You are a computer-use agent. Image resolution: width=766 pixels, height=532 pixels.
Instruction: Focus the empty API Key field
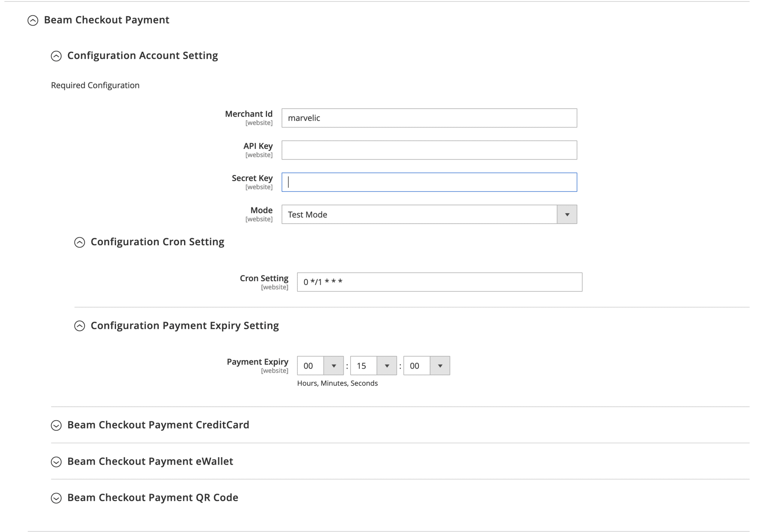pos(429,150)
